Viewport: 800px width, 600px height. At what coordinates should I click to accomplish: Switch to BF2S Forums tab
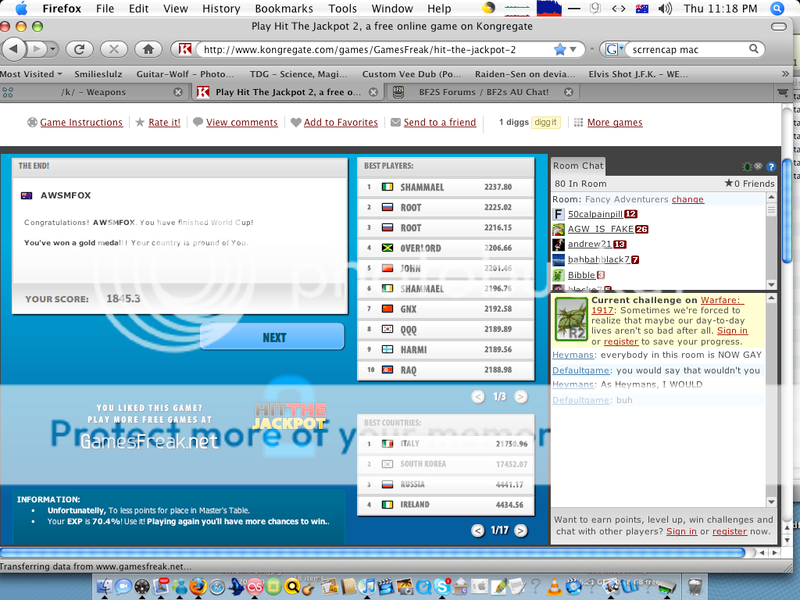pyautogui.click(x=484, y=92)
